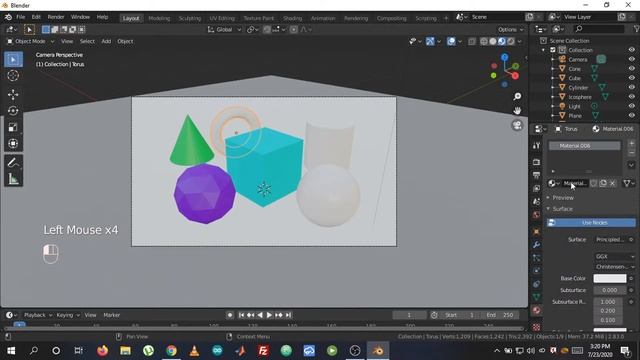Open the Physics properties tab
The width and height of the screenshot is (640, 360).
pos(536,271)
